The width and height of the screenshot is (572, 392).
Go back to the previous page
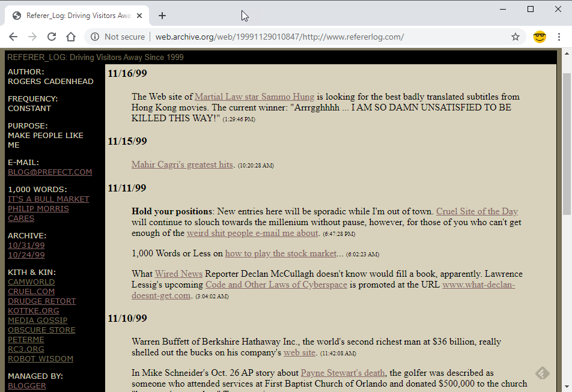[13, 37]
